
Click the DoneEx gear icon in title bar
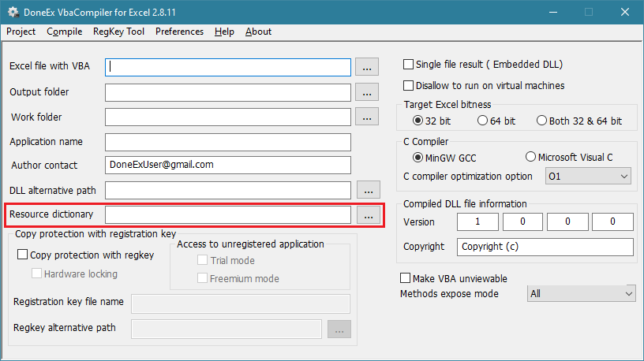(x=13, y=12)
